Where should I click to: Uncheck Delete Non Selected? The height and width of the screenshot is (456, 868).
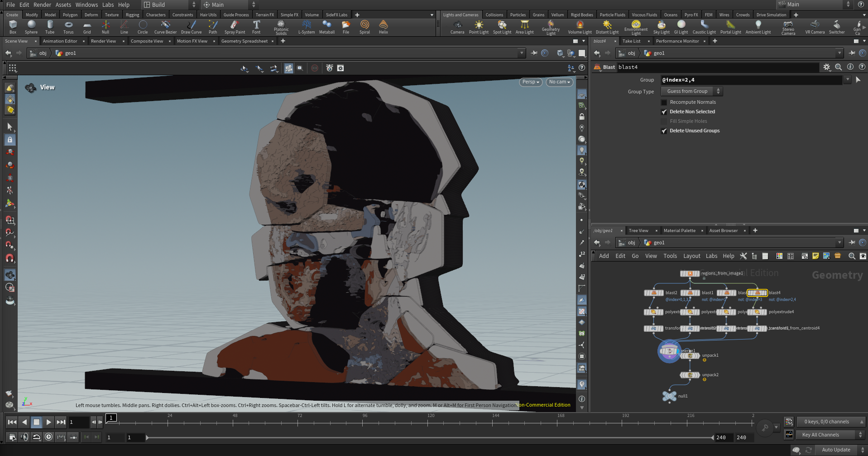point(664,112)
